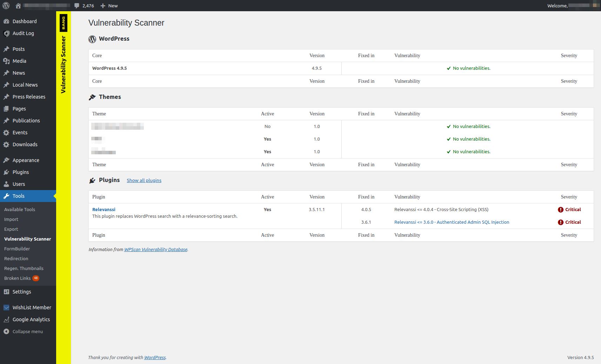Click the Publications pin icon

(6, 121)
